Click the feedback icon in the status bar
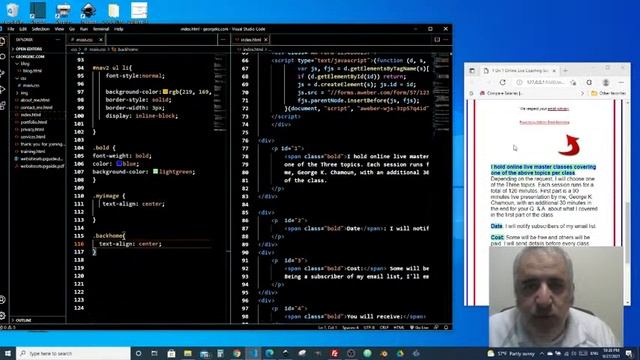Image resolution: width=640 pixels, height=360 pixels. [x=436, y=327]
